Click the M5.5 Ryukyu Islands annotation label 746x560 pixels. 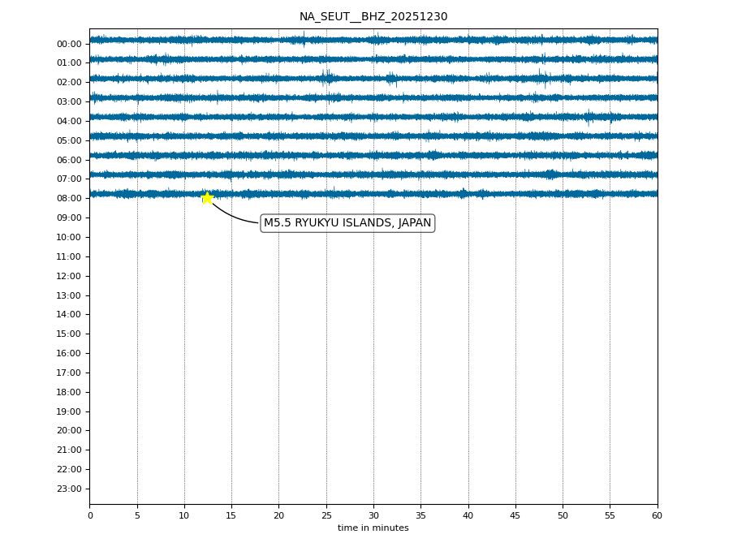coord(347,223)
